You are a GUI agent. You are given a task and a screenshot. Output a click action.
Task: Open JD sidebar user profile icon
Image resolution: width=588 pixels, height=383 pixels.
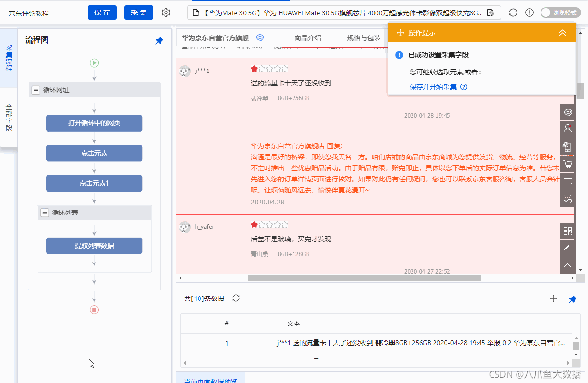point(568,129)
